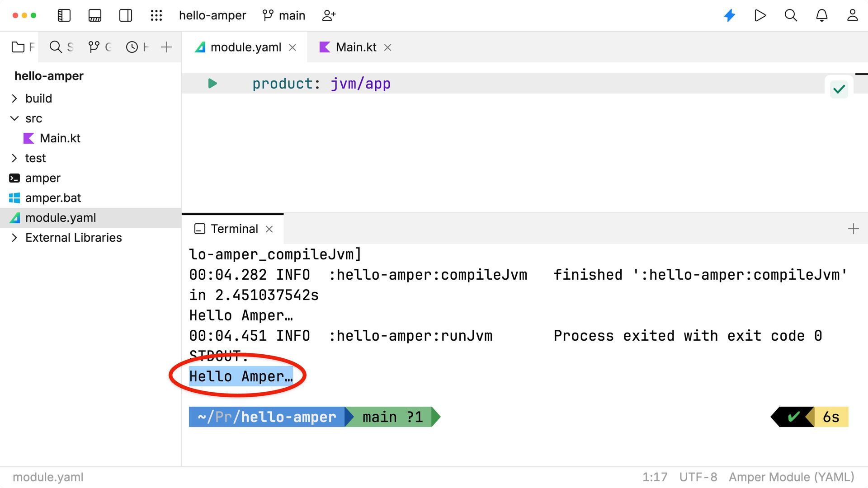Viewport: 868px width, 488px height.
Task: Click the run gutter arrow beside product
Action: click(x=212, y=84)
